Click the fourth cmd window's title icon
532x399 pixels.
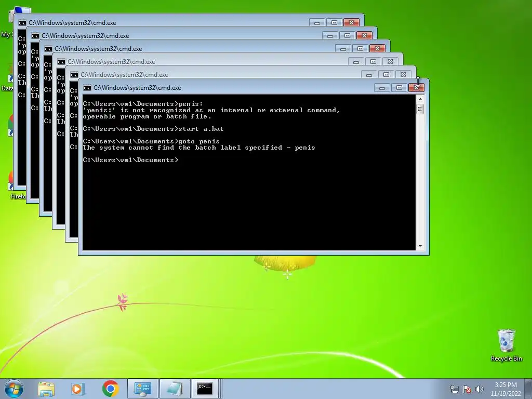click(x=61, y=62)
